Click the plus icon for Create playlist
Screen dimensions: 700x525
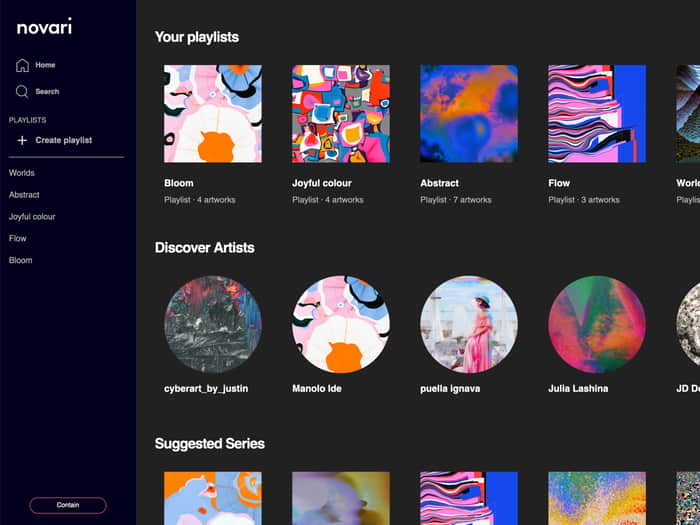point(22,141)
